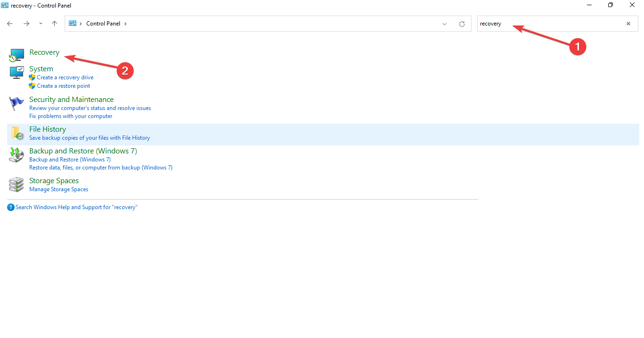Click the Control Panel icon in address bar
Screen dimensions: 644x338
click(73, 23)
